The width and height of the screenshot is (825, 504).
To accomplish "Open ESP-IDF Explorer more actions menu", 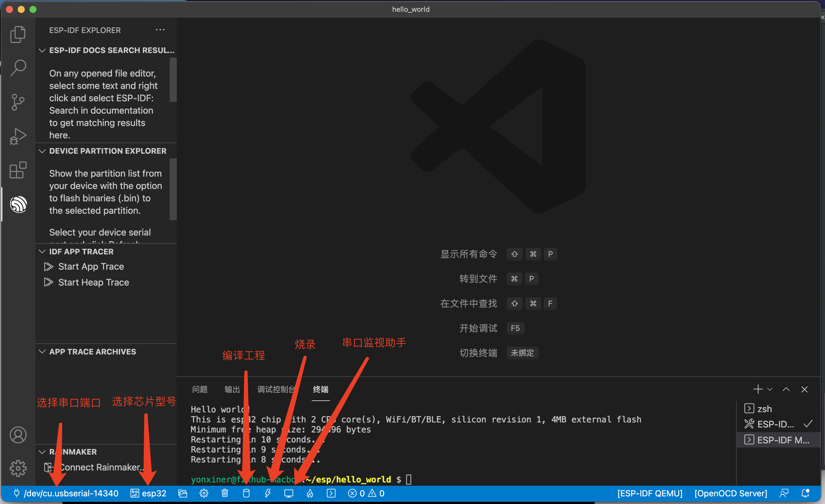I will 160,30.
